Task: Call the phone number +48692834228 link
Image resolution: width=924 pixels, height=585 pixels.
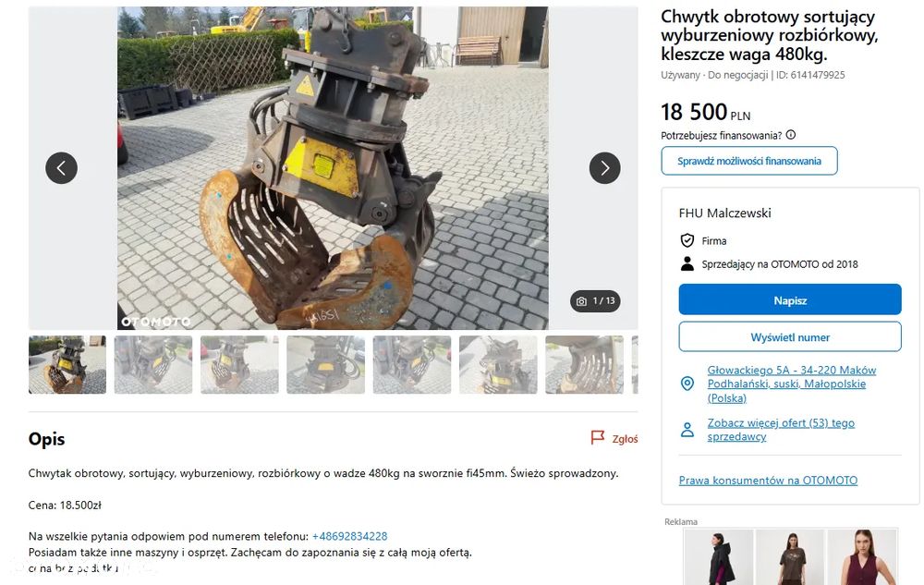Action: point(349,536)
